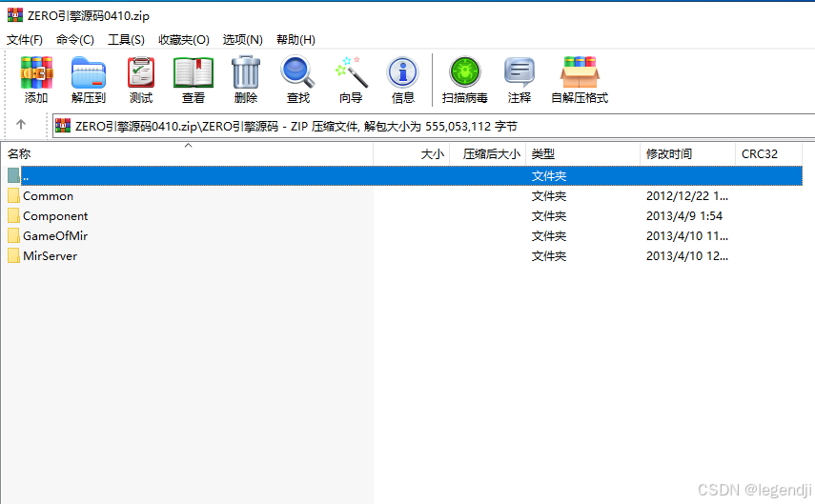Select the Component folder name

55,216
